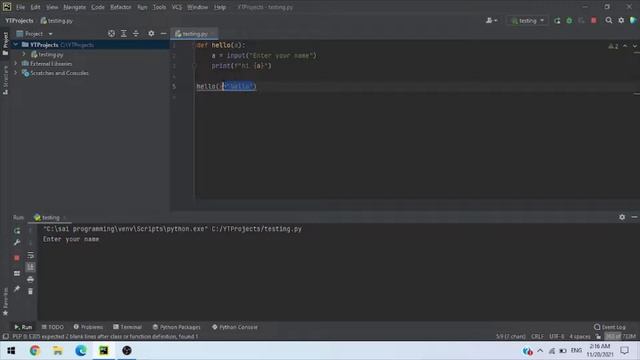
Task: Click the print icon in Run console
Action: point(30,280)
